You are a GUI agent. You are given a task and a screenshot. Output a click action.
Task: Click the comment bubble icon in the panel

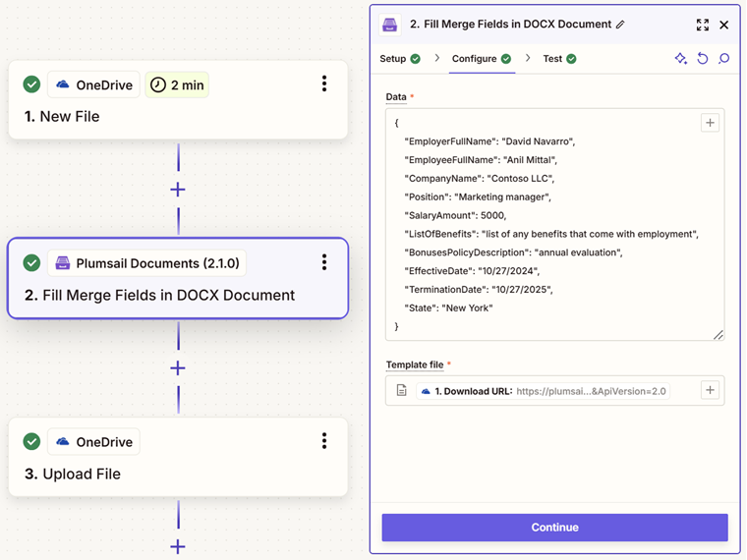point(723,59)
